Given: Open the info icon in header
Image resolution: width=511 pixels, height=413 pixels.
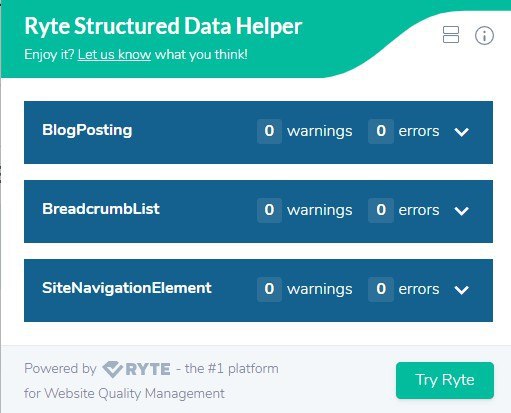Looking at the screenshot, I should (x=484, y=35).
